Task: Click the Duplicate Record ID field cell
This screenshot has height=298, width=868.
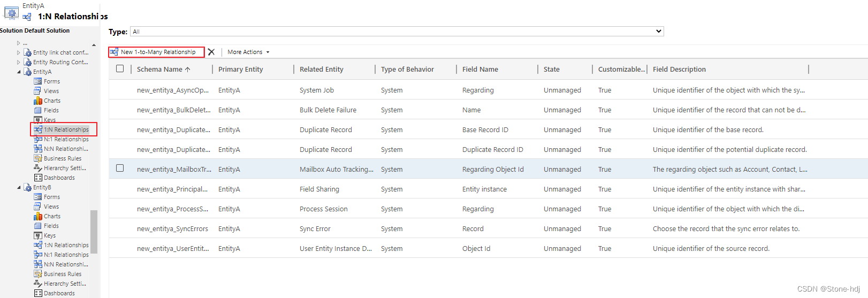Action: [493, 149]
